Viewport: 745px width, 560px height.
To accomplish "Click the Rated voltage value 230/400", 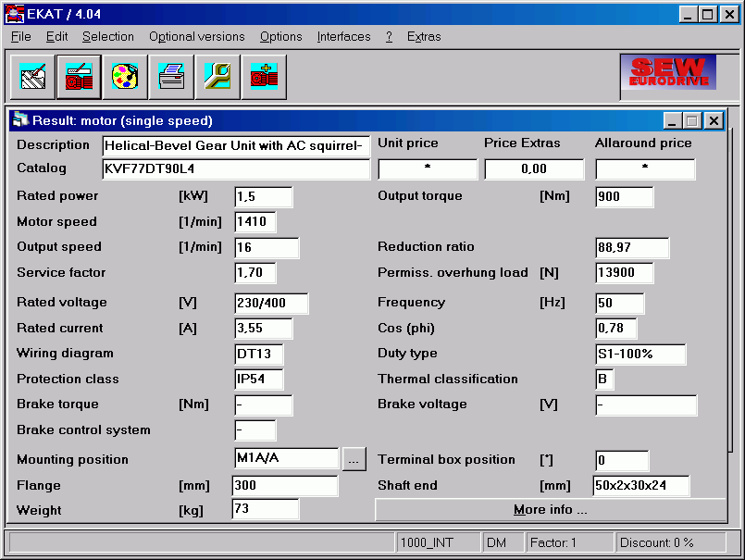I will click(x=271, y=304).
